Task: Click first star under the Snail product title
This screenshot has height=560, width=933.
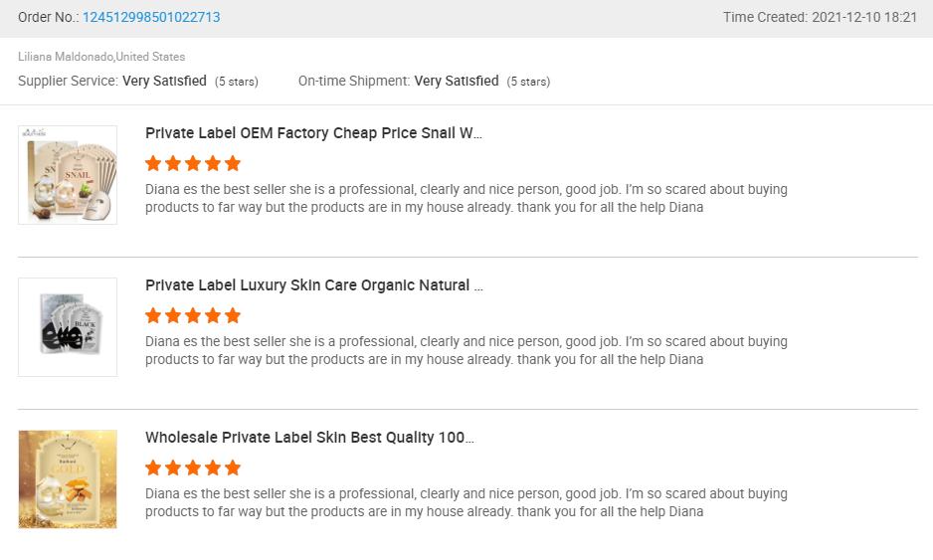Action: [153, 163]
